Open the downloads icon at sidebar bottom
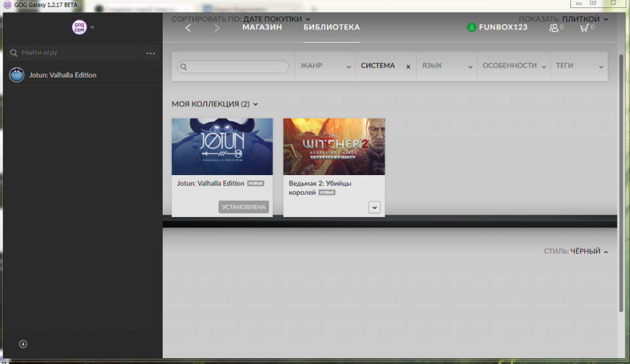This screenshot has width=630, height=364. [x=23, y=344]
